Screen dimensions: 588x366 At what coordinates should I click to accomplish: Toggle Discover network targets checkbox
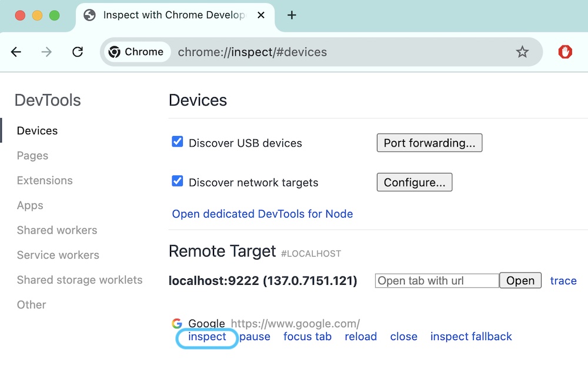click(178, 181)
